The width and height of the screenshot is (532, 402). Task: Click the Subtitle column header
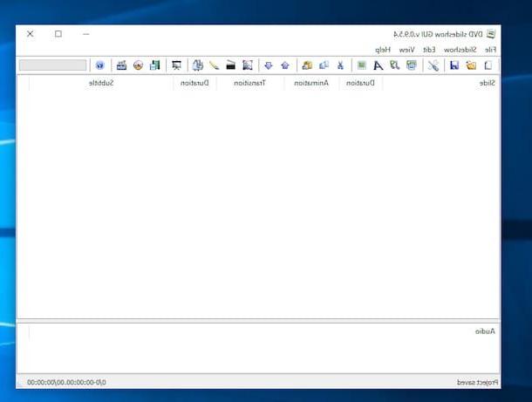[101, 83]
